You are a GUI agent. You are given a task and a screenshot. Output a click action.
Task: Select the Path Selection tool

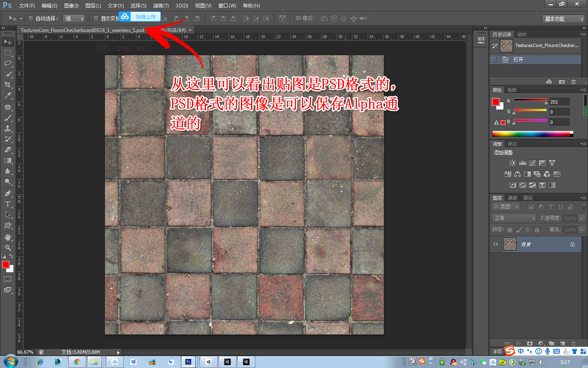(x=8, y=215)
